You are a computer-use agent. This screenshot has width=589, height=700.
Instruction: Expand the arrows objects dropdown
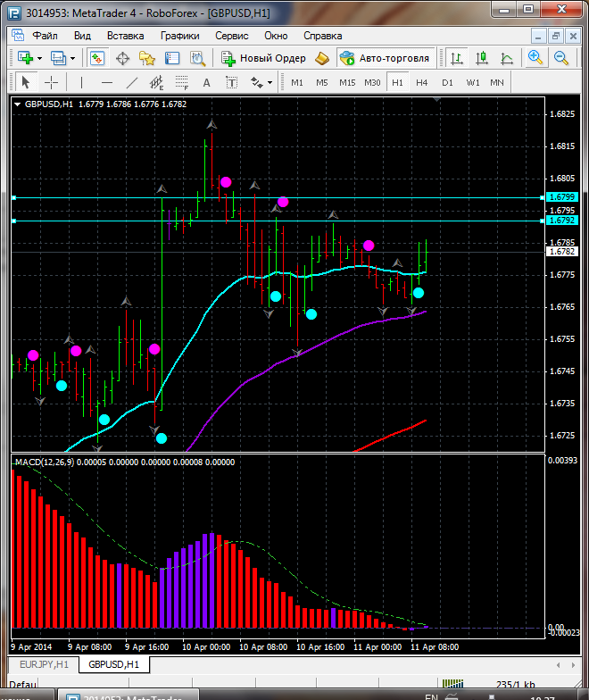[270, 82]
